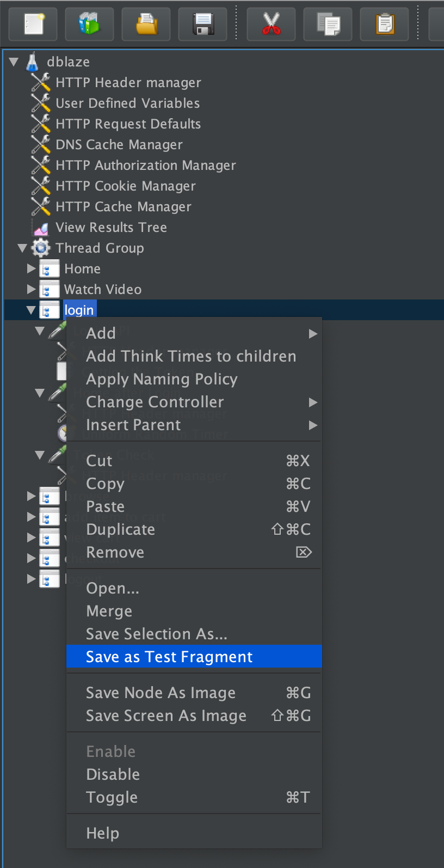Select the Thread Group tree label
The height and width of the screenshot is (868, 444).
tap(100, 248)
